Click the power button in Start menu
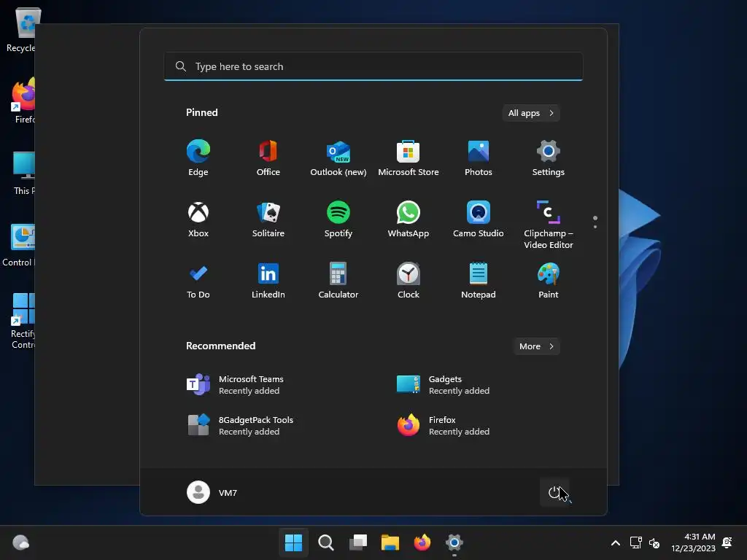This screenshot has height=560, width=747. pos(554,492)
